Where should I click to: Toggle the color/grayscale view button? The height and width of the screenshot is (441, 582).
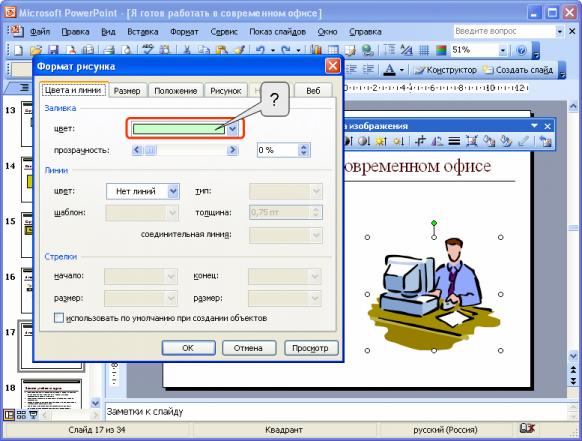441,50
